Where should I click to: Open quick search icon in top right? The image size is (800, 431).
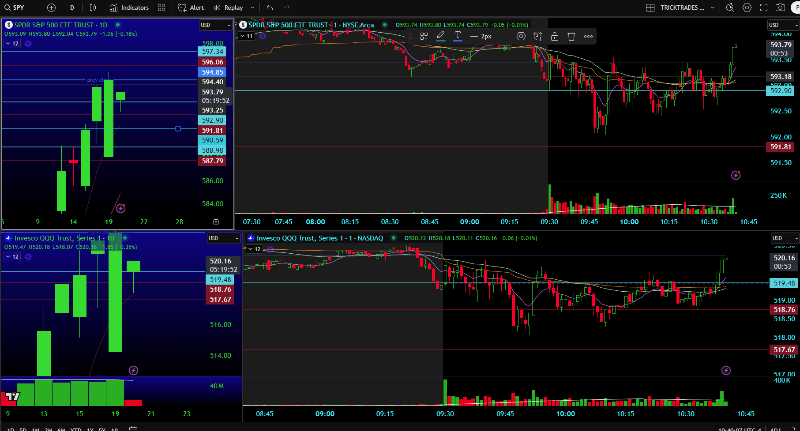point(730,8)
